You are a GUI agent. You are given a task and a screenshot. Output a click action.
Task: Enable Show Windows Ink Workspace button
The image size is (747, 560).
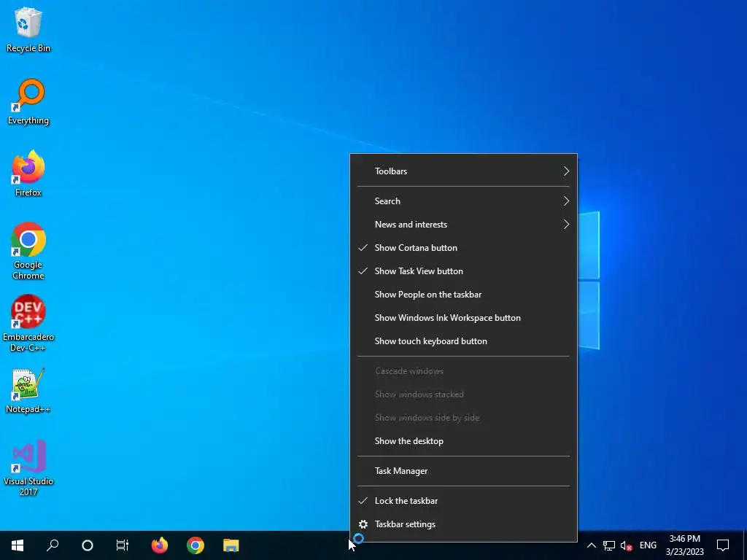coord(463,318)
